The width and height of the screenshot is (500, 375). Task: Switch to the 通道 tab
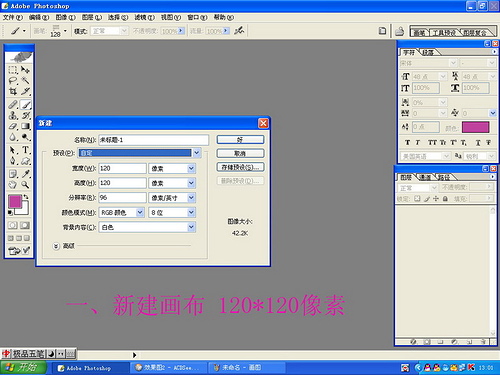coord(425,177)
